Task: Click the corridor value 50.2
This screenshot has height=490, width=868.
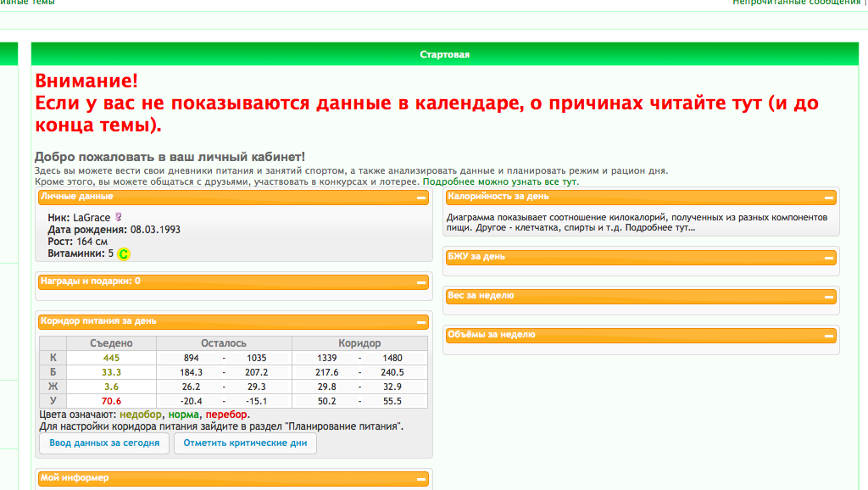Action: tap(326, 401)
